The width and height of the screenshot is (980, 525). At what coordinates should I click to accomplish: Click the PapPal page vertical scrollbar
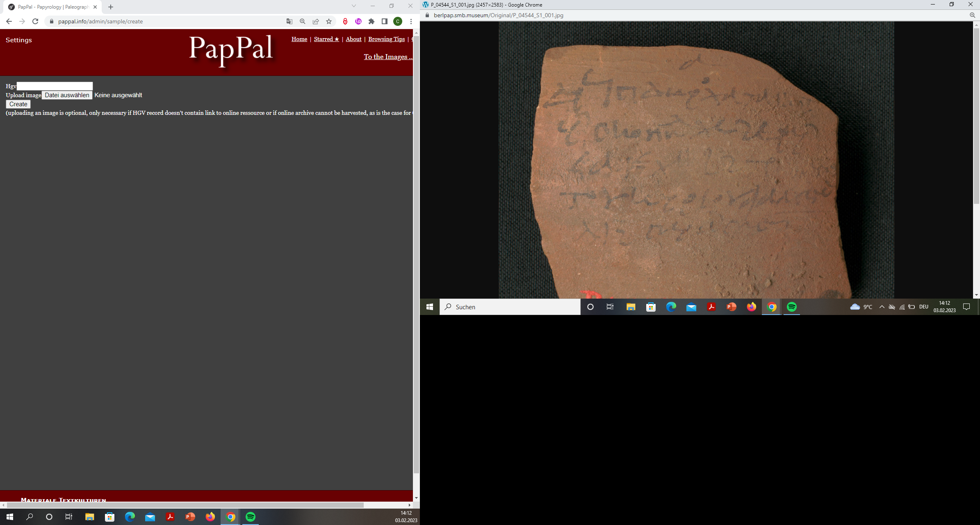[x=416, y=254]
